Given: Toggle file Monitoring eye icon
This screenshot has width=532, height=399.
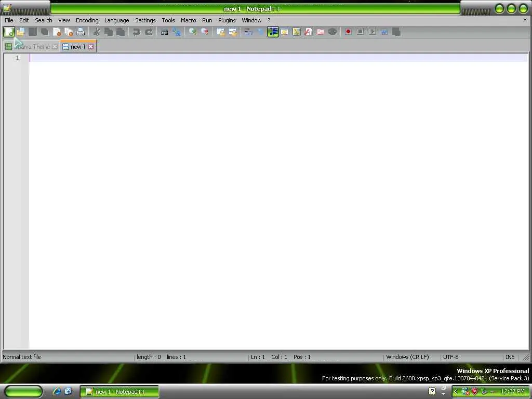Looking at the screenshot, I should (332, 32).
